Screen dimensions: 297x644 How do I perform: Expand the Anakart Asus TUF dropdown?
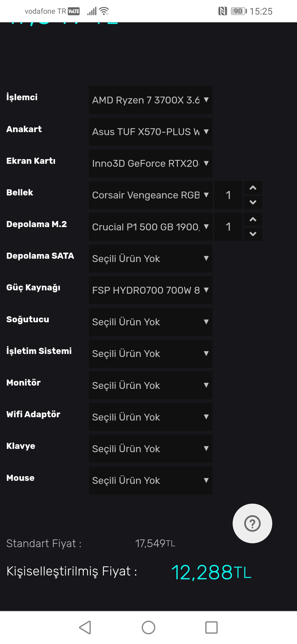point(150,132)
